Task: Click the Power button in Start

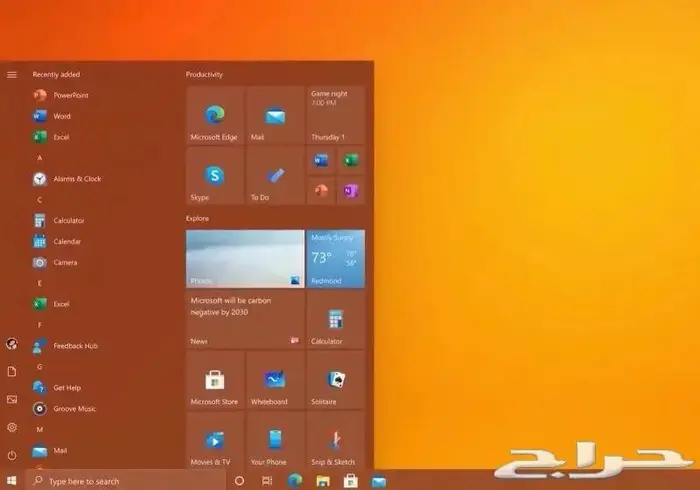Action: [12, 455]
